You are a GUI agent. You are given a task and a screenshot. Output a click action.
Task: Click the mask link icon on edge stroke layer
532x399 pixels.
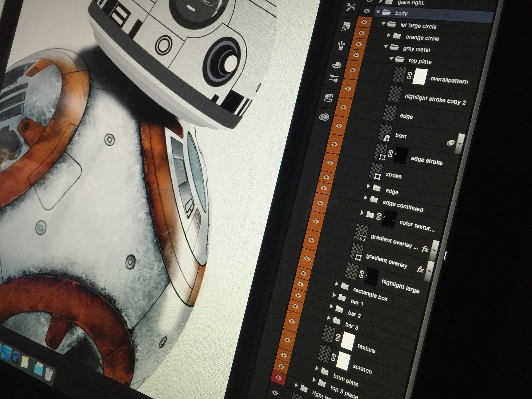(390, 153)
